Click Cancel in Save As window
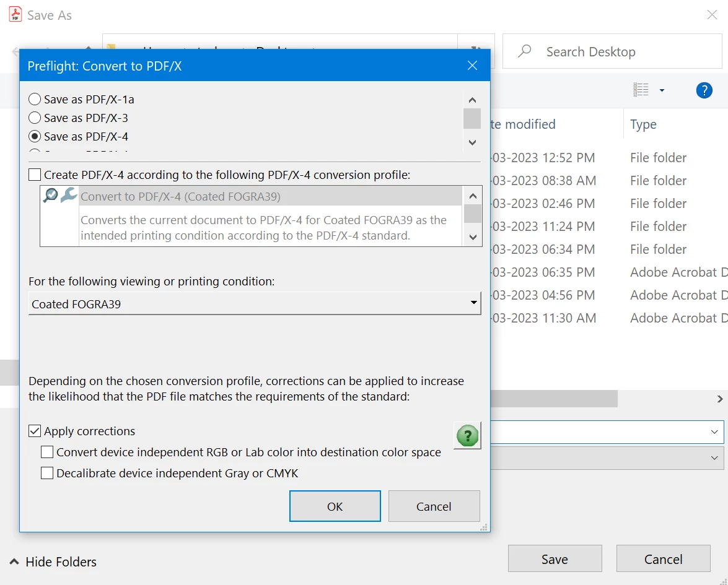728x585 pixels. [x=663, y=559]
